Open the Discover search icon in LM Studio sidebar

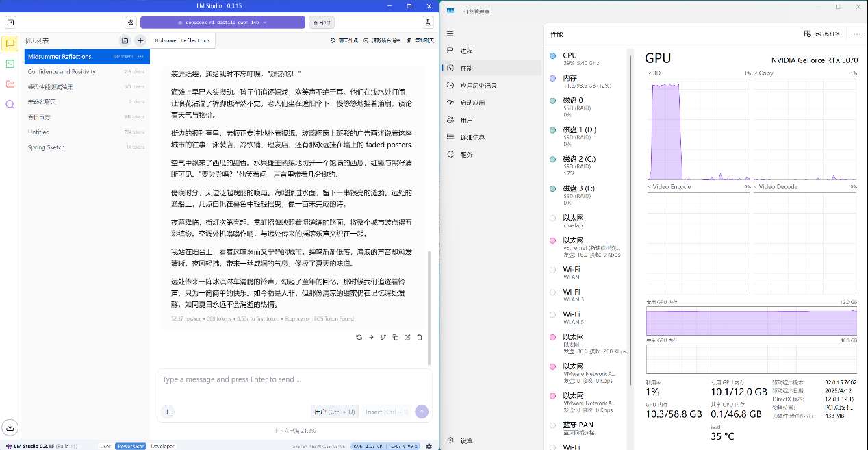[10, 104]
